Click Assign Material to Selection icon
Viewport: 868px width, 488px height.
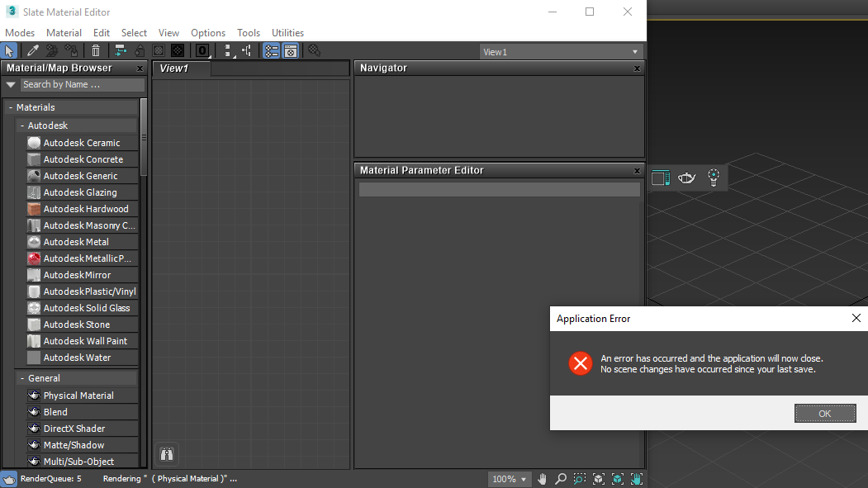(x=71, y=51)
